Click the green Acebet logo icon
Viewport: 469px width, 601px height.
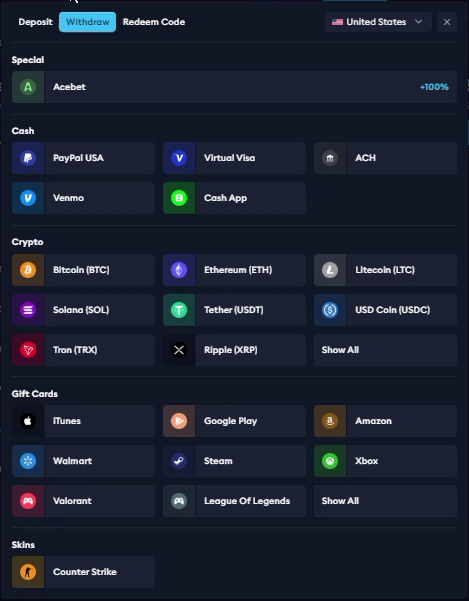coord(28,87)
